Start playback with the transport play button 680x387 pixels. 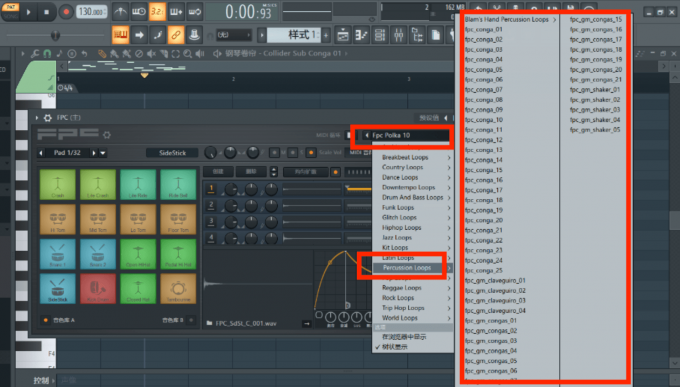(29, 12)
